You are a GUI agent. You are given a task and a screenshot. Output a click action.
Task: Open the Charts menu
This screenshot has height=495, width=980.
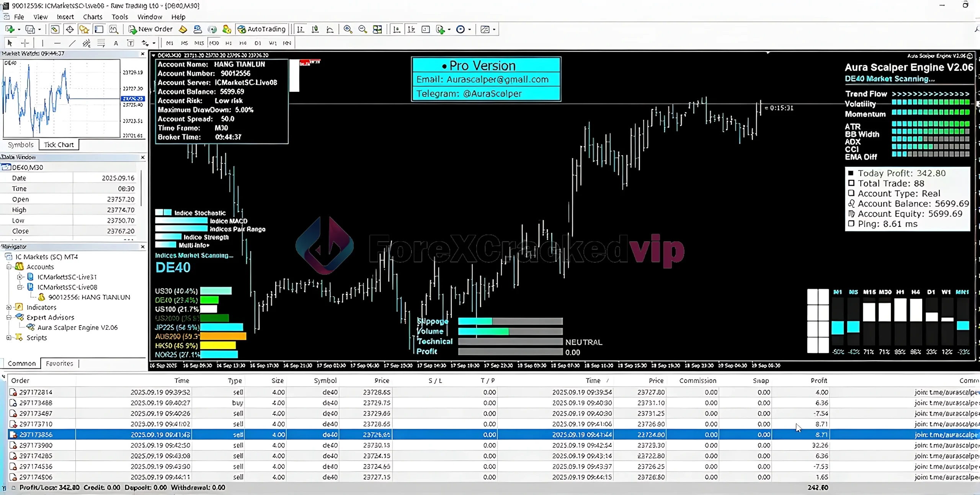point(92,17)
